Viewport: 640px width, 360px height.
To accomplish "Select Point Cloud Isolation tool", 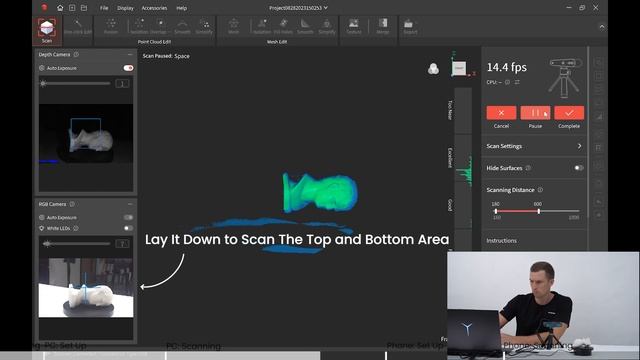I will click(139, 27).
